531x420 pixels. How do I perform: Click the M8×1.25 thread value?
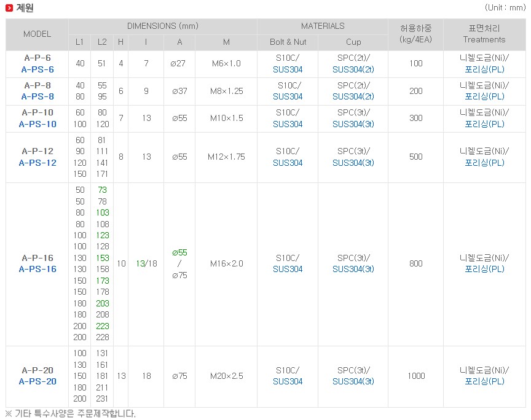coord(226,91)
